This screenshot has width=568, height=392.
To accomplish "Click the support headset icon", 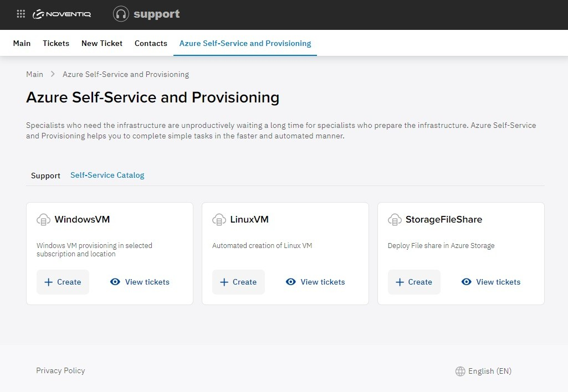I will tap(121, 14).
